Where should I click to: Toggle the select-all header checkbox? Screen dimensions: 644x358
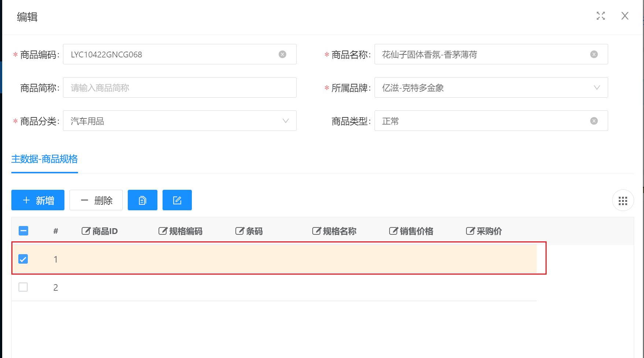(x=23, y=231)
